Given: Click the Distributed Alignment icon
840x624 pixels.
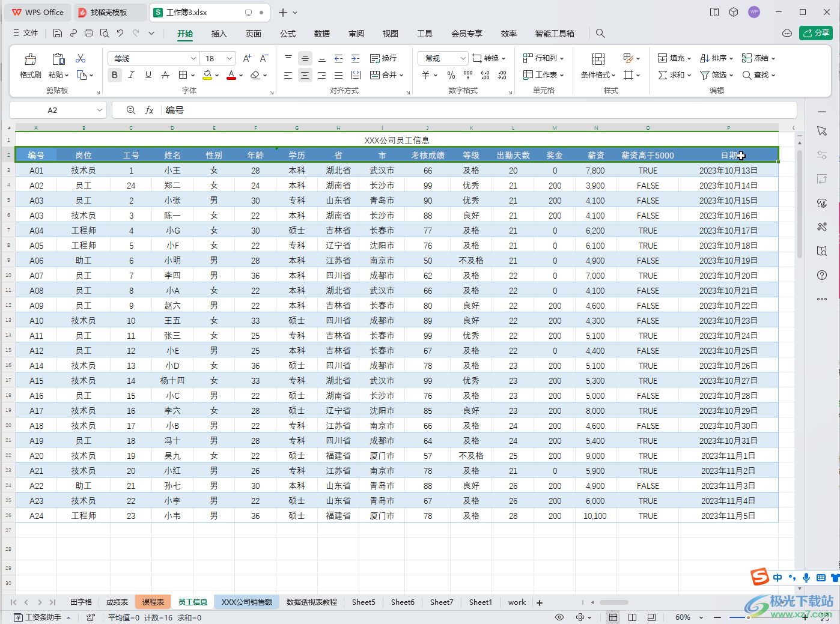Looking at the screenshot, I should tap(355, 75).
